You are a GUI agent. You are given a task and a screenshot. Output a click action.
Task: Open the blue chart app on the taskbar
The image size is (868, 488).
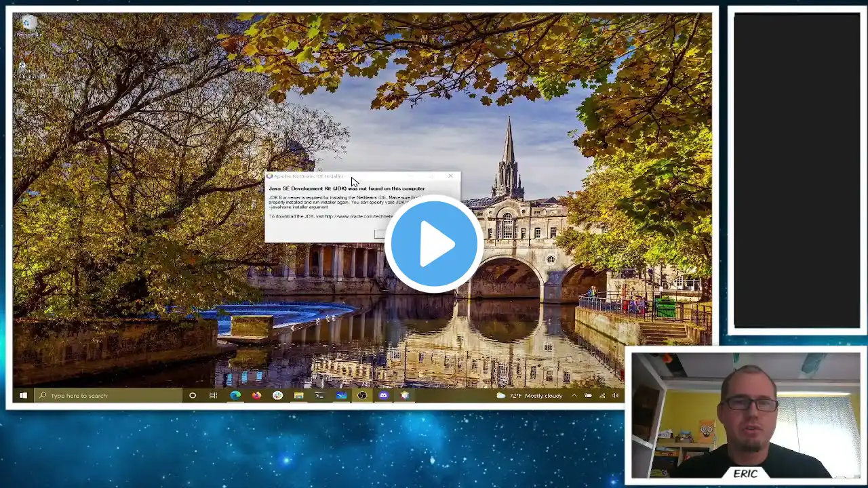[x=341, y=395]
